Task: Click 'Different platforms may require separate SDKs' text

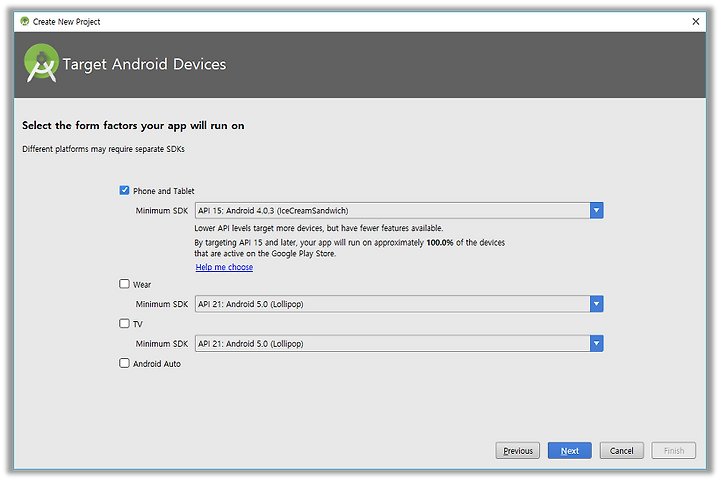Action: pyautogui.click(x=103, y=149)
